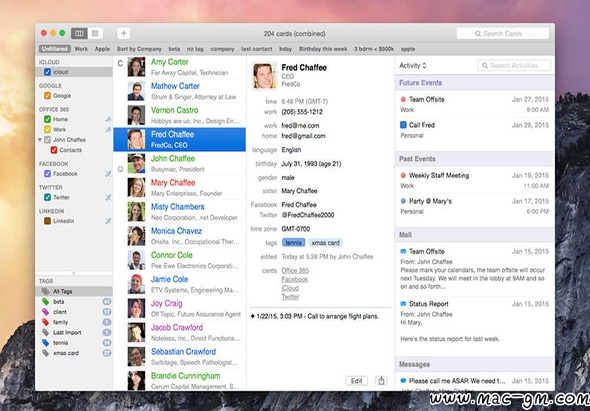Viewport: 590px width, 411px height.
Task: Uncheck the iCloud account checkbox
Action: click(x=47, y=72)
